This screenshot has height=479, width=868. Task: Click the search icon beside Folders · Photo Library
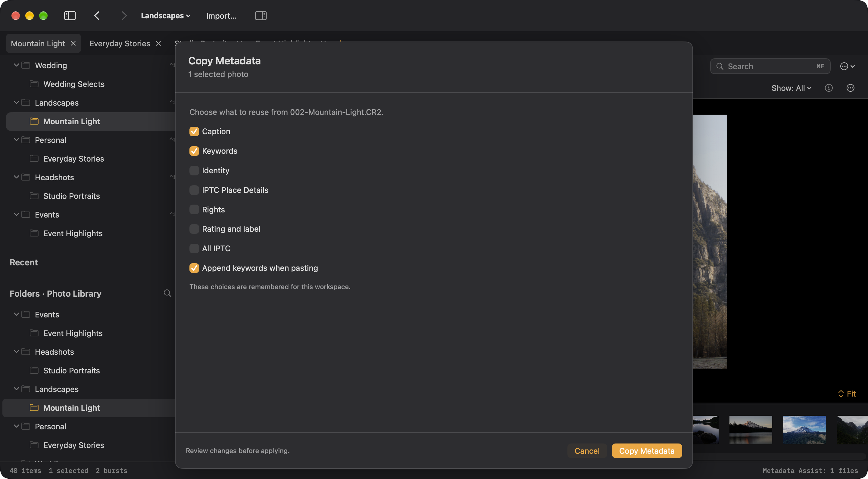pyautogui.click(x=167, y=293)
